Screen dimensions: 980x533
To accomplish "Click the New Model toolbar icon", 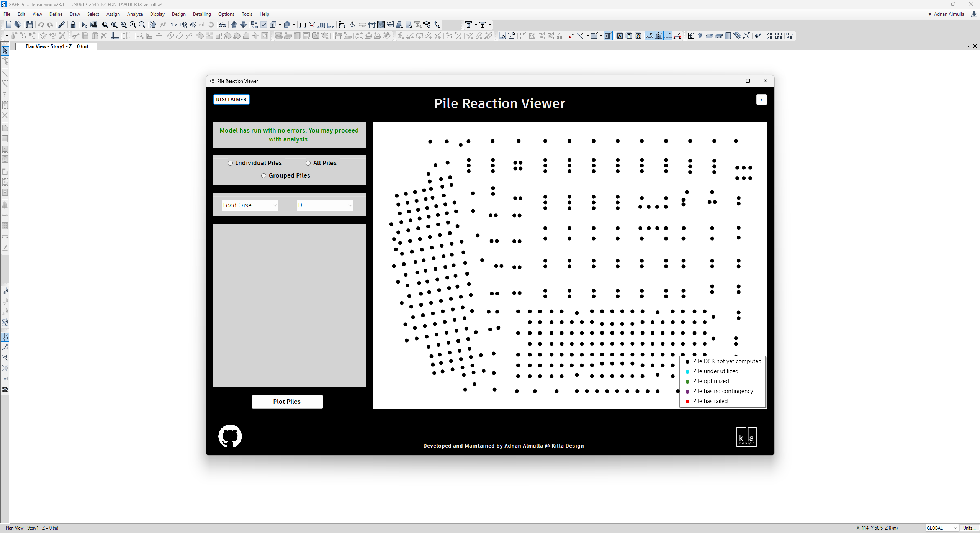I will [x=8, y=25].
